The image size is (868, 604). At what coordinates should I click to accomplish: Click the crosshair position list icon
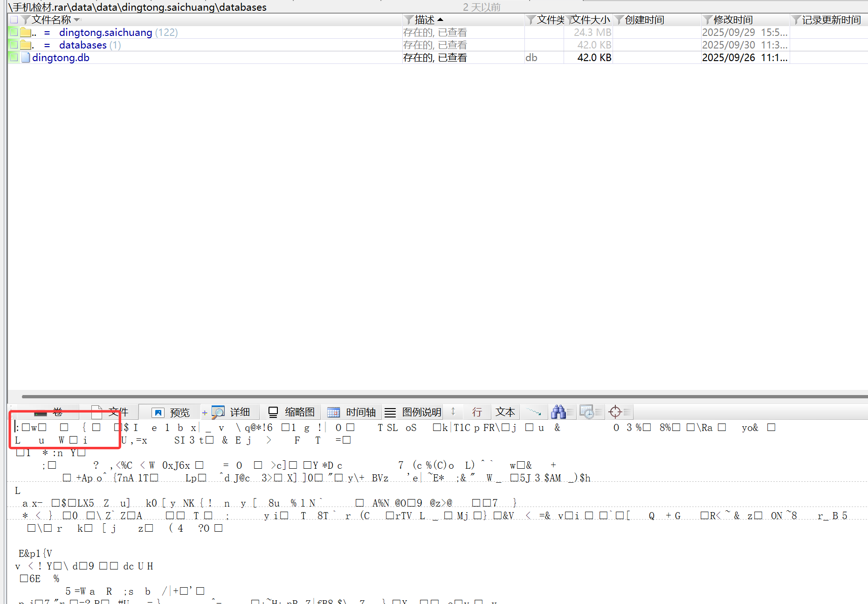pyautogui.click(x=615, y=412)
